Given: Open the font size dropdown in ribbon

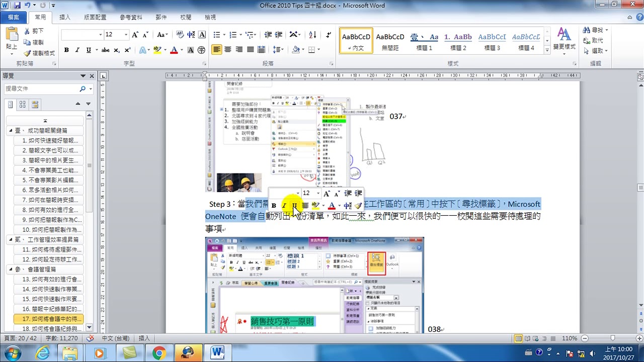Looking at the screenshot, I should [125, 35].
